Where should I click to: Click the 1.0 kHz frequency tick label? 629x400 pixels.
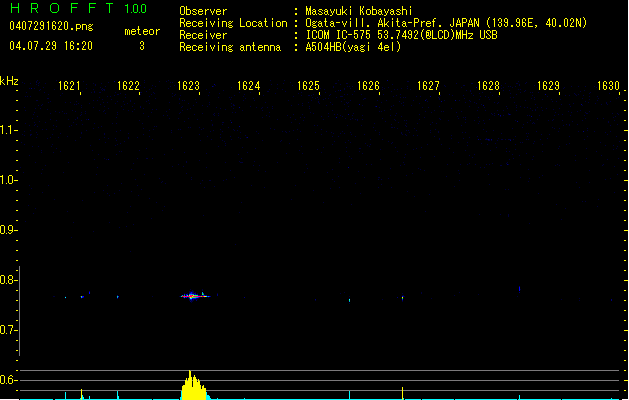(8, 180)
